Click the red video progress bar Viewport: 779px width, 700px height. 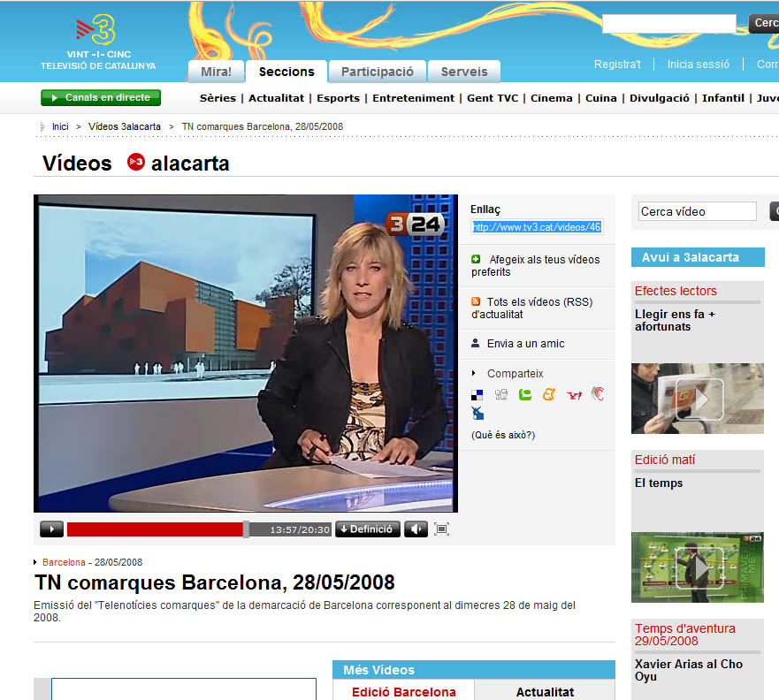click(155, 529)
